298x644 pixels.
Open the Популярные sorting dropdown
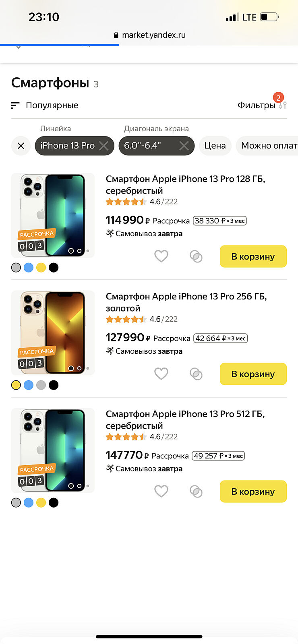(x=45, y=105)
